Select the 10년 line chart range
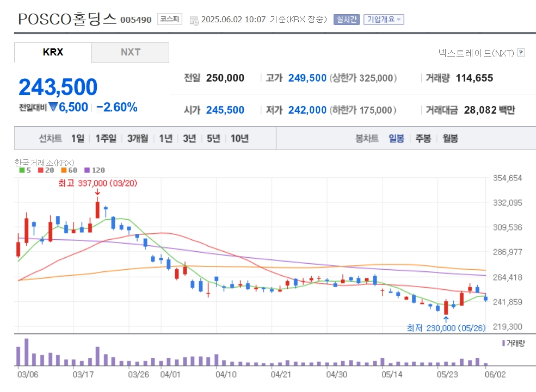 (239, 138)
